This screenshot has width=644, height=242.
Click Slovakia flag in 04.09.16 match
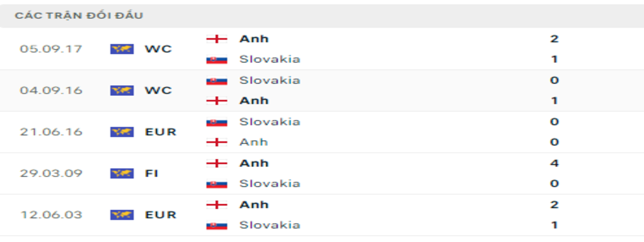217,80
